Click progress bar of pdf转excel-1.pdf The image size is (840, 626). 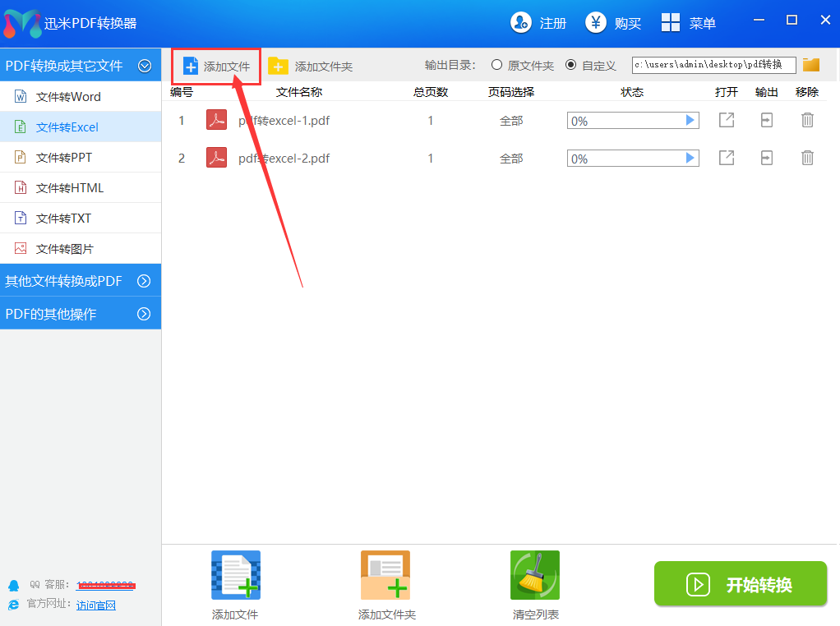pyautogui.click(x=625, y=121)
